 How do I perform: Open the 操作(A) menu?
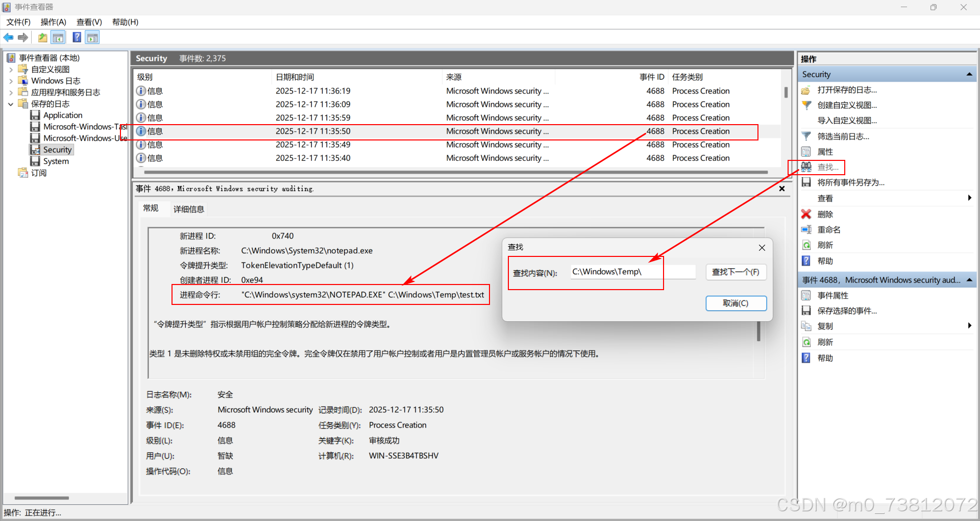[54, 22]
